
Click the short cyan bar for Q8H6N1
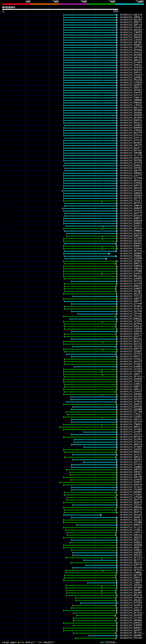point(87,254)
